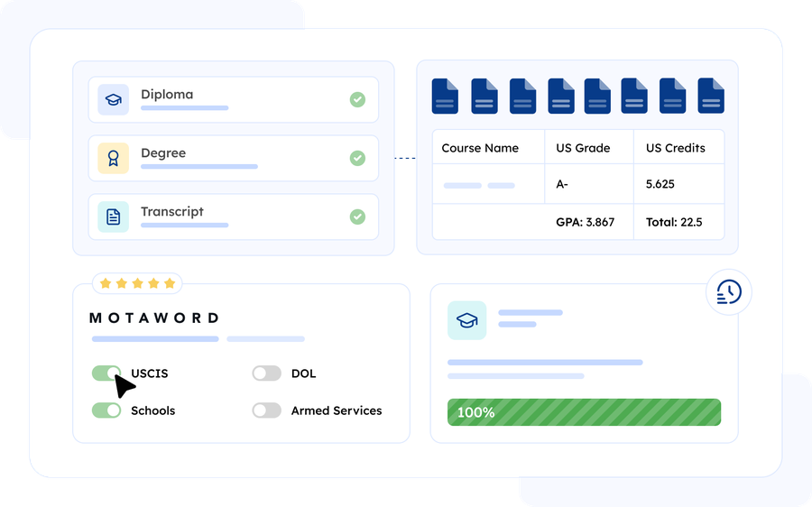Click the course name placeholder cell
The image size is (812, 507).
488,184
